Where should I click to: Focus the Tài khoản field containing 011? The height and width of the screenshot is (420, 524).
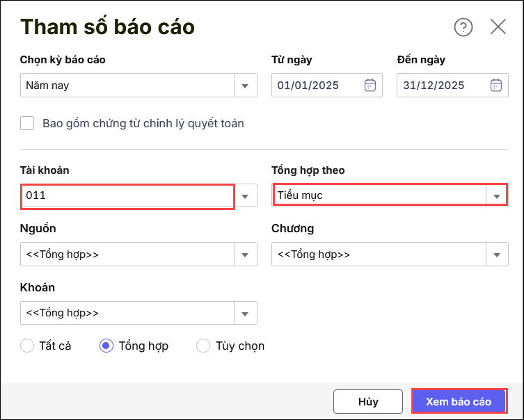[127, 196]
